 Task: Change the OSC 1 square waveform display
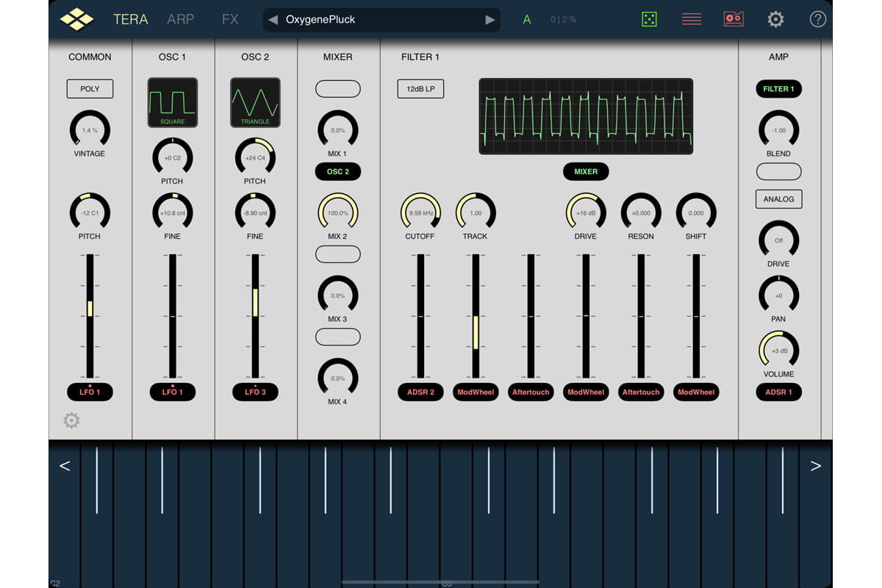pos(172,102)
